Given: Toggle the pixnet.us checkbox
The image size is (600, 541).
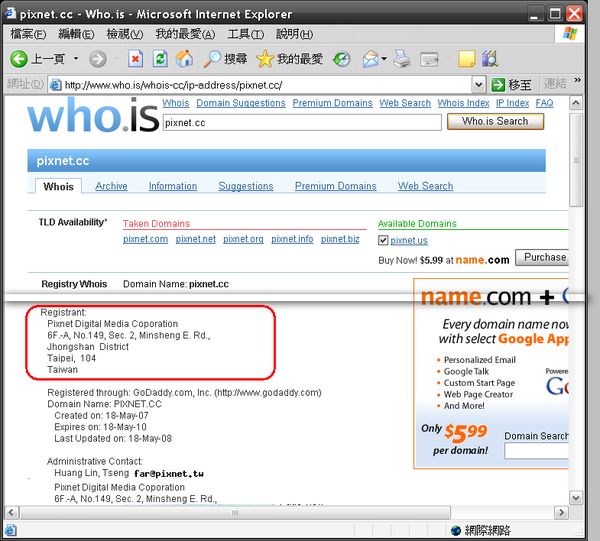Looking at the screenshot, I should tap(383, 240).
